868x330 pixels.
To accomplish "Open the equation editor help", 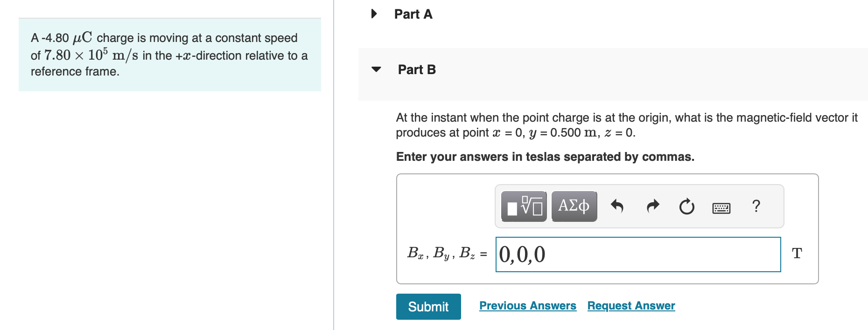I will point(756,206).
